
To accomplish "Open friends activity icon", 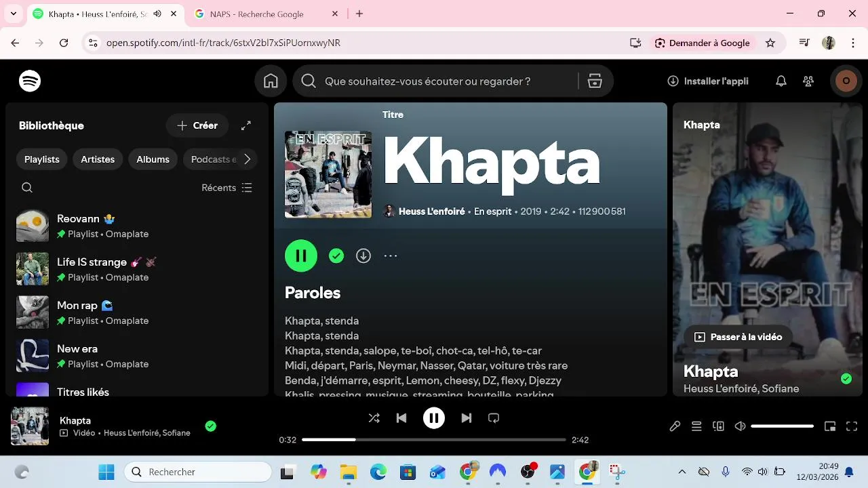I will tap(808, 81).
